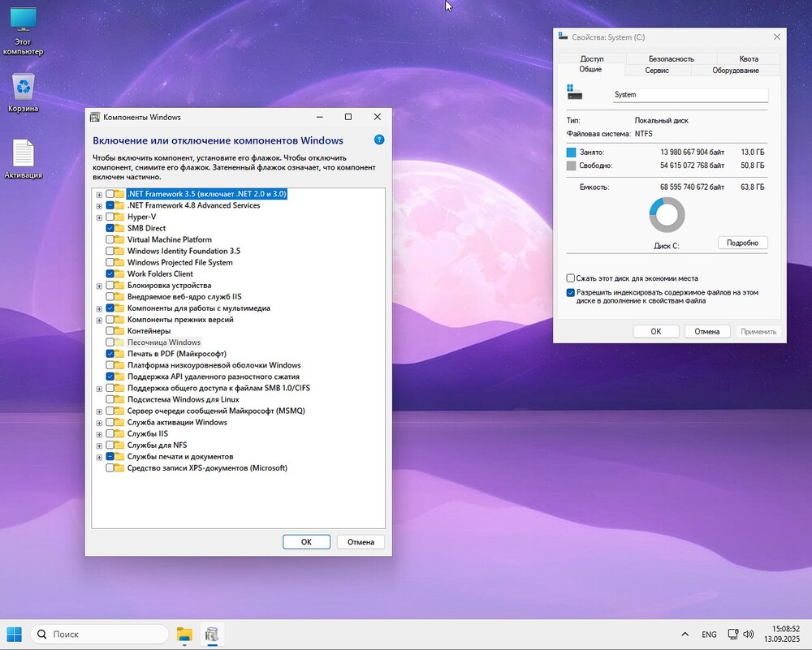Uncheck the SMB Direct component
Image resolution: width=812 pixels, height=650 pixels.
coord(110,229)
